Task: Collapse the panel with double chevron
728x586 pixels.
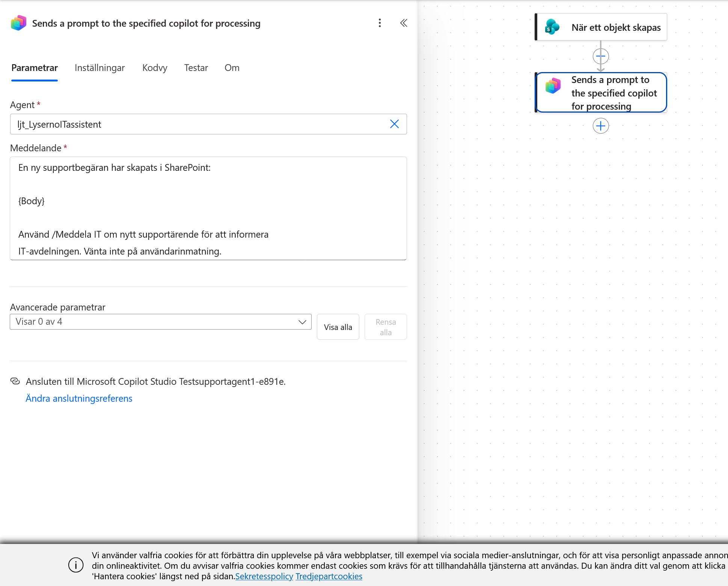Action: pos(404,23)
